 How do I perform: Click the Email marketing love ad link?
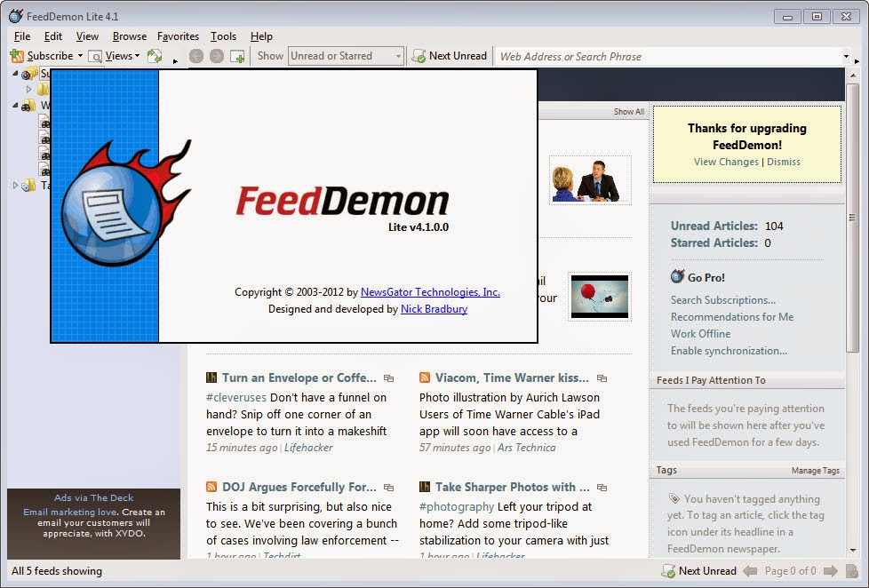(70, 513)
